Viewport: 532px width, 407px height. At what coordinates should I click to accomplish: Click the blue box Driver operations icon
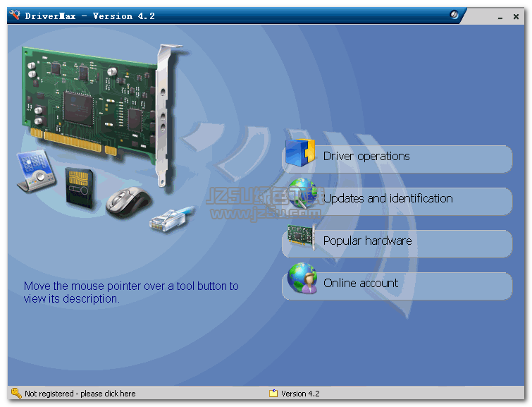pos(300,153)
